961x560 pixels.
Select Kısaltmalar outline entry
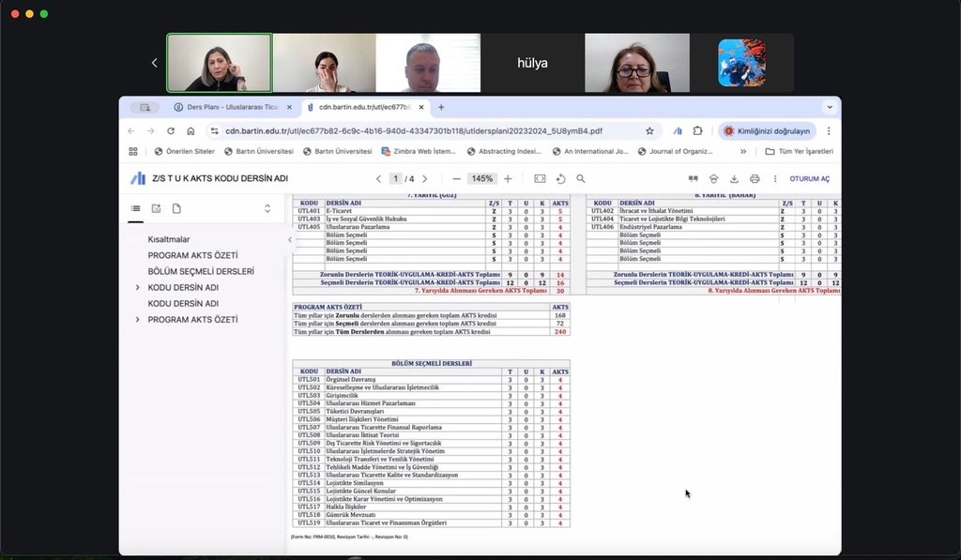169,239
